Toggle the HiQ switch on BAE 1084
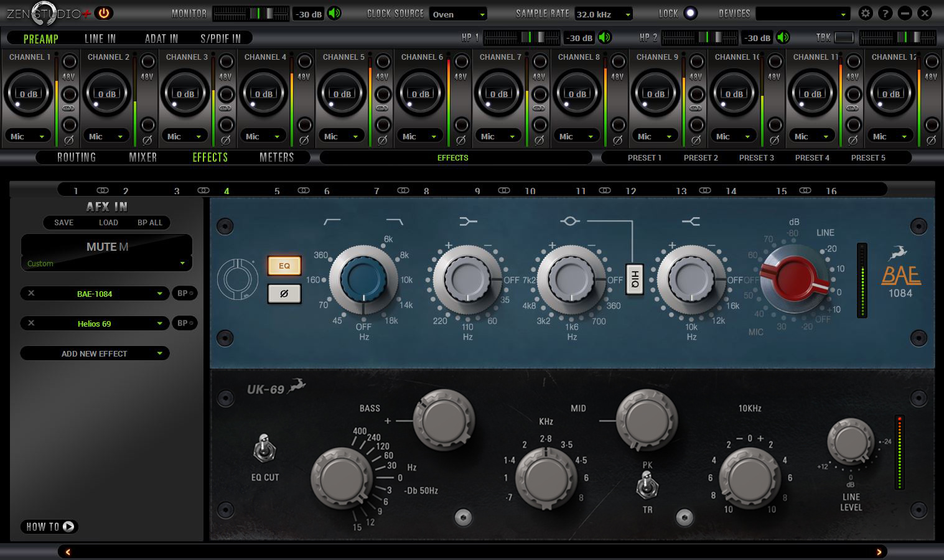 (x=635, y=280)
